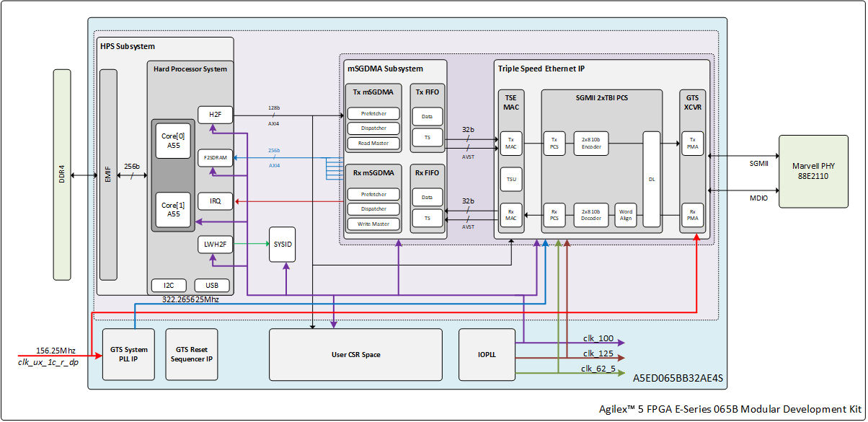
Task: Select the LWH2F bridge box
Action: (x=216, y=245)
